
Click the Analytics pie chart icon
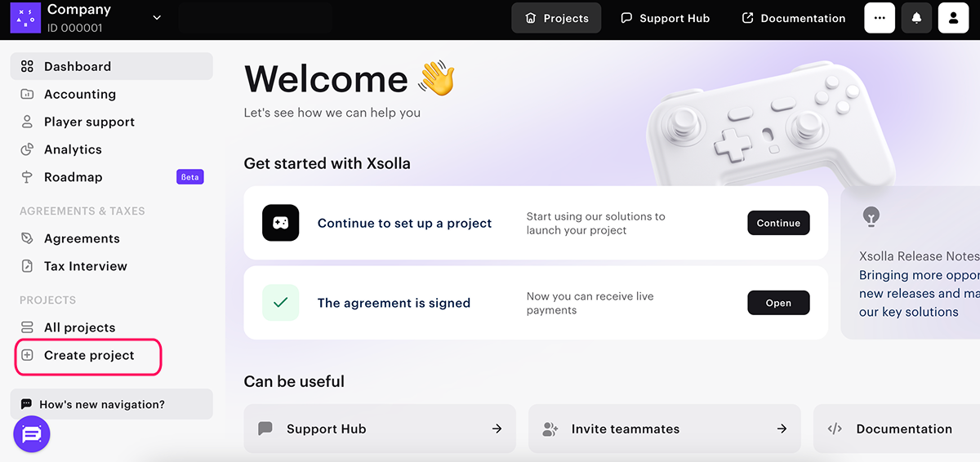click(27, 149)
